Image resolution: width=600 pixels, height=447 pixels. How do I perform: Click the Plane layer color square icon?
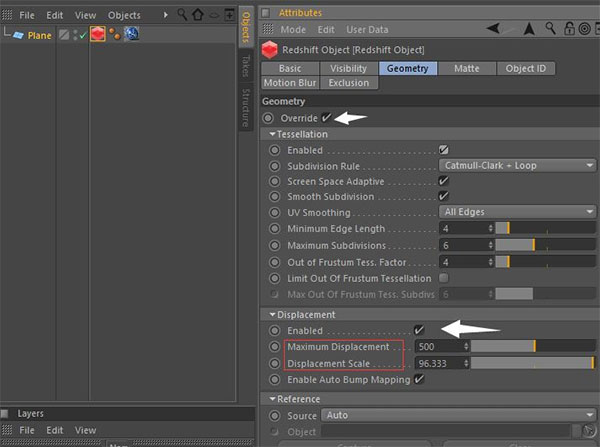pos(62,35)
